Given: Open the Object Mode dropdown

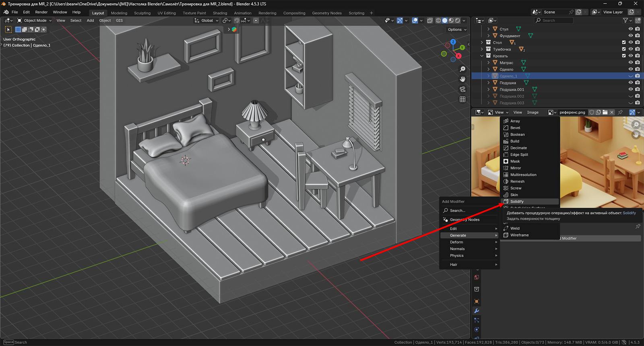Looking at the screenshot, I should (x=35, y=21).
